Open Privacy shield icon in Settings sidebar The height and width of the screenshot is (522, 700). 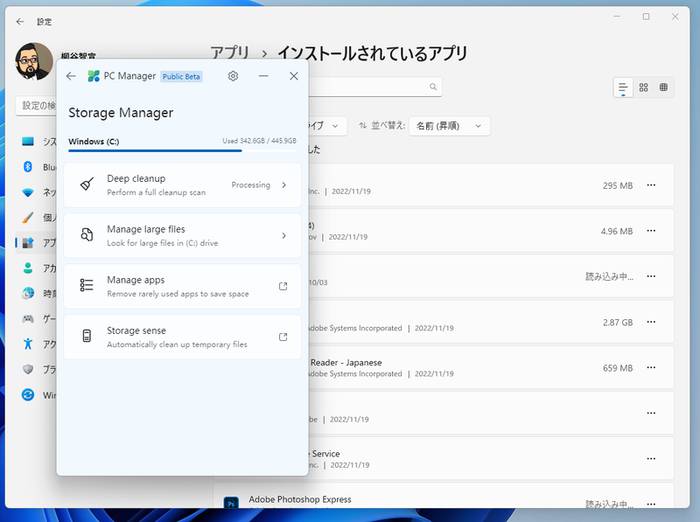(x=28, y=369)
